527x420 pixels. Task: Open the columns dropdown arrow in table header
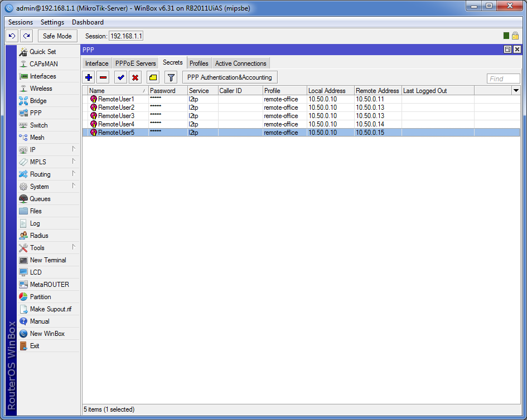coord(516,90)
